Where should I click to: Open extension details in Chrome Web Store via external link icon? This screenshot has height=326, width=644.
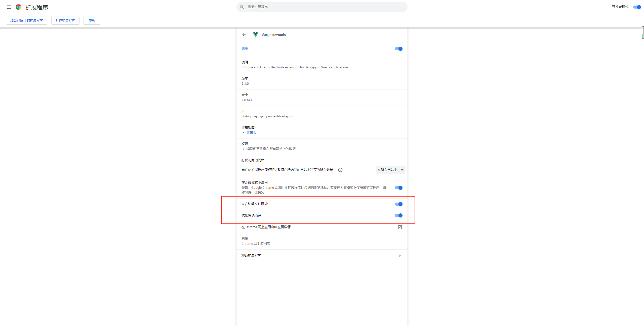click(x=400, y=227)
